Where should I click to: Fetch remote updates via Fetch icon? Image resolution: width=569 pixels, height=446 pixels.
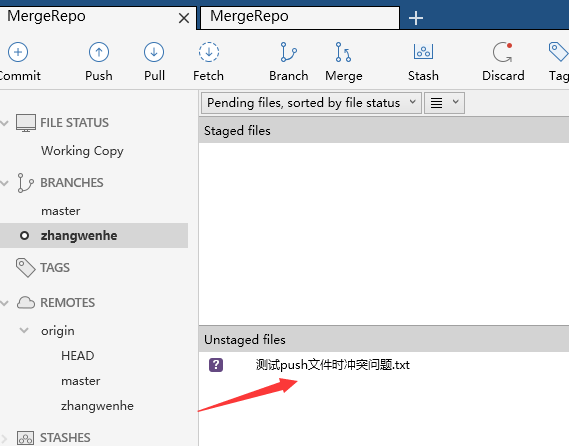[x=209, y=52]
